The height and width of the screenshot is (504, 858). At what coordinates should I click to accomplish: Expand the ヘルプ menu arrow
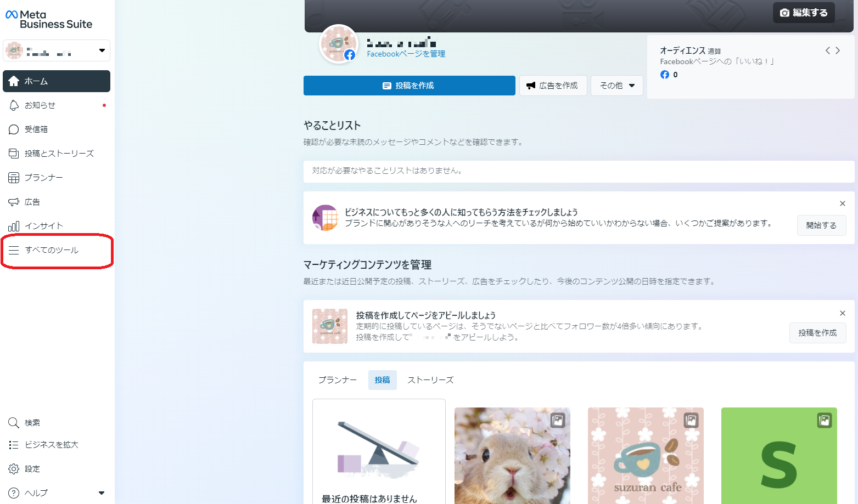pyautogui.click(x=102, y=493)
